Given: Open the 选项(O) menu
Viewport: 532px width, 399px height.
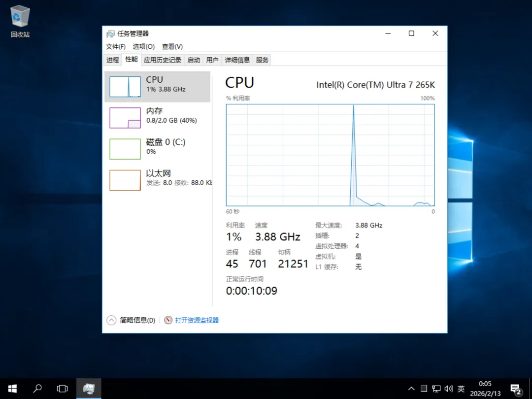Looking at the screenshot, I should click(143, 46).
